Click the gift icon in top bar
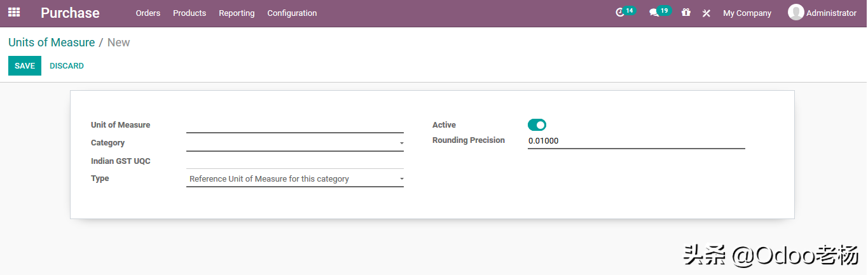Screen dimensions: 868x275 (685, 13)
